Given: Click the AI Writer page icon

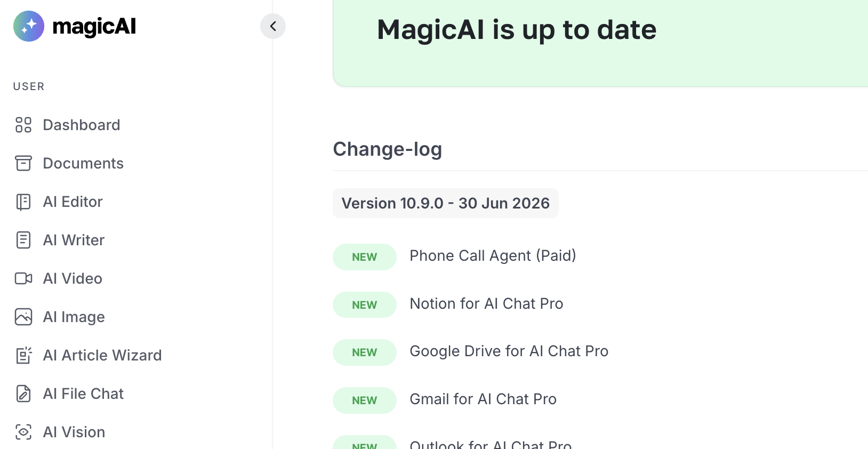Looking at the screenshot, I should coord(23,240).
